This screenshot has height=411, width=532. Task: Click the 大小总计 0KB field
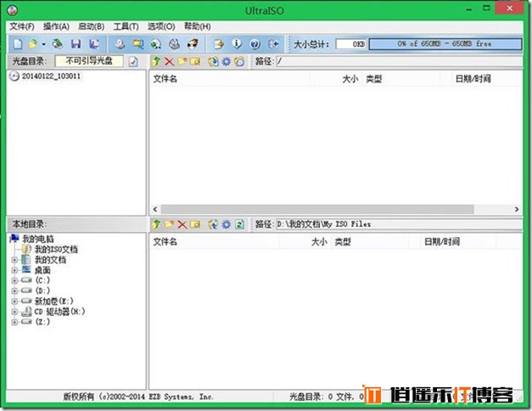(x=350, y=44)
